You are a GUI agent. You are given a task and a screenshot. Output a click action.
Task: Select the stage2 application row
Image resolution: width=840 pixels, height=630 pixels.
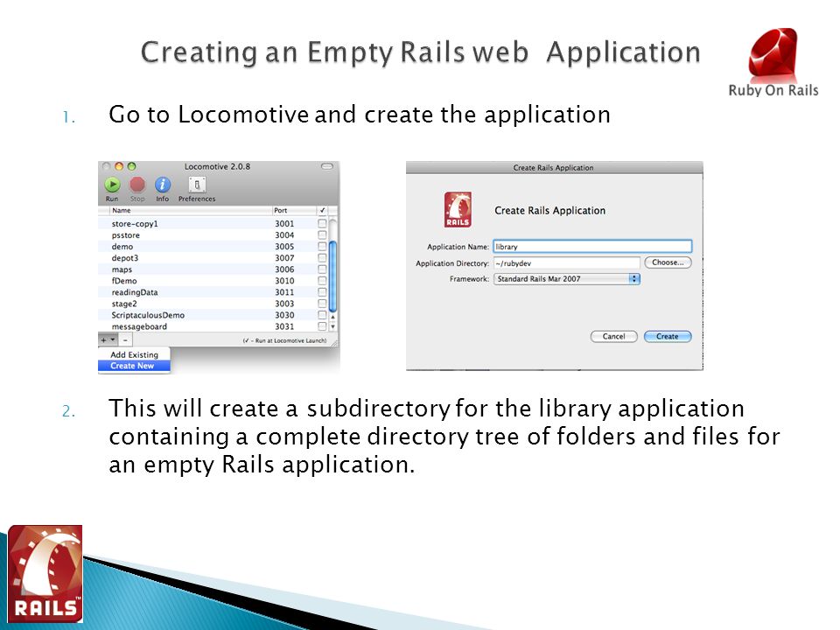point(213,304)
